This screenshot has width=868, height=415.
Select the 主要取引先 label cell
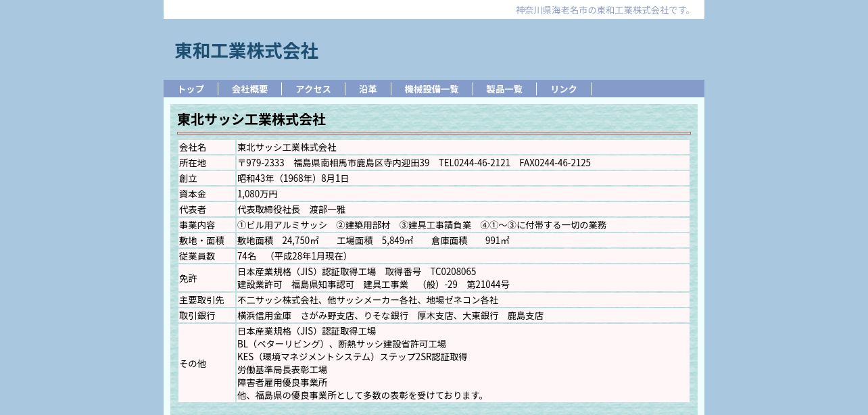tap(207, 300)
